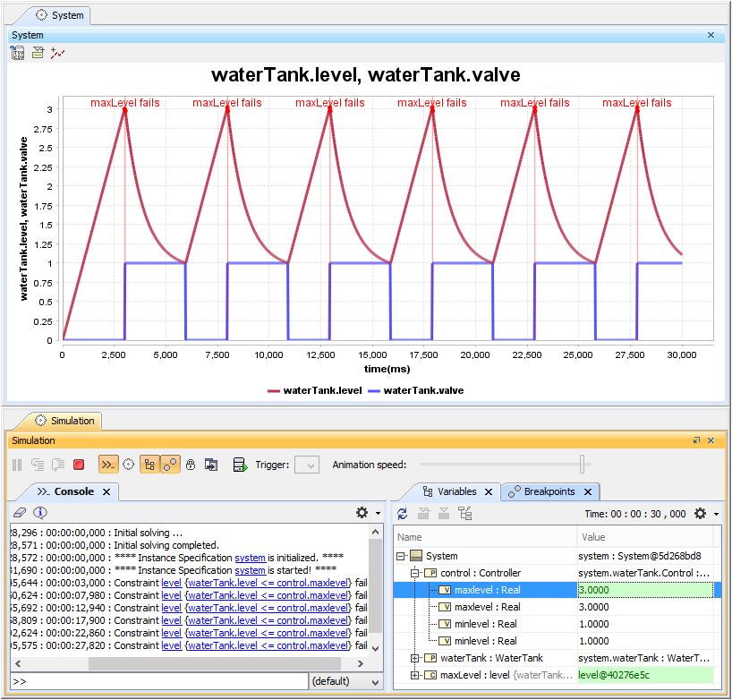The height and width of the screenshot is (700, 732).
Task: Click the console info icon
Action: tap(40, 513)
